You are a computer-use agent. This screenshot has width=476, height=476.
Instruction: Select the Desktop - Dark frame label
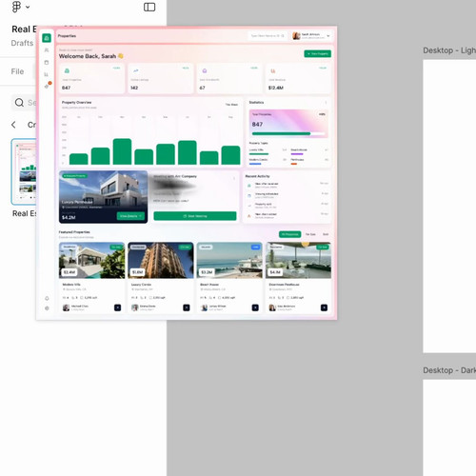tap(449, 370)
